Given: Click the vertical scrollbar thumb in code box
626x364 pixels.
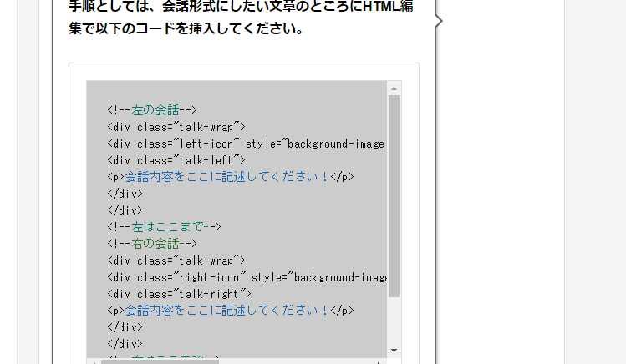Looking at the screenshot, I should pos(394,196).
